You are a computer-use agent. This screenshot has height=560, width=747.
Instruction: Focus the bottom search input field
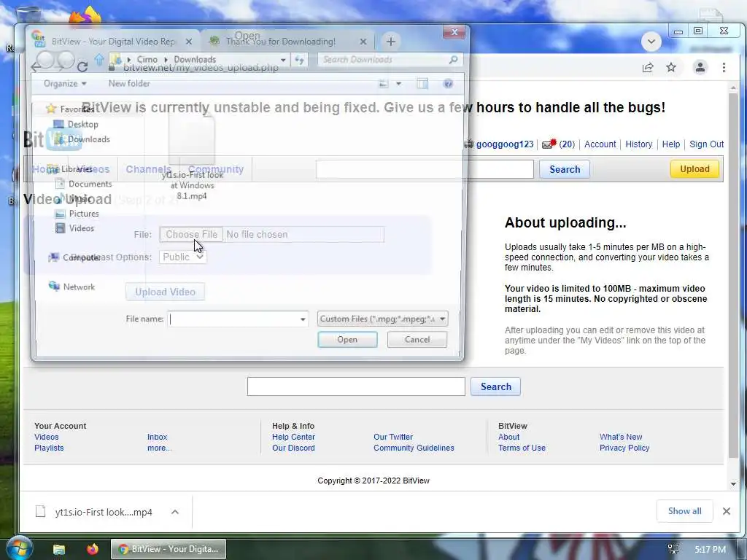[356, 386]
